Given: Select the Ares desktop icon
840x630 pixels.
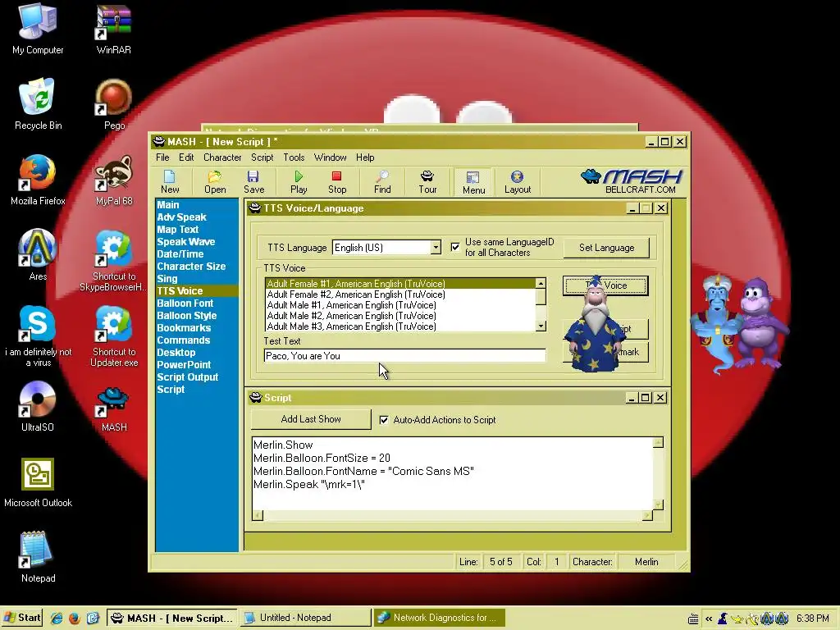Looking at the screenshot, I should point(38,255).
